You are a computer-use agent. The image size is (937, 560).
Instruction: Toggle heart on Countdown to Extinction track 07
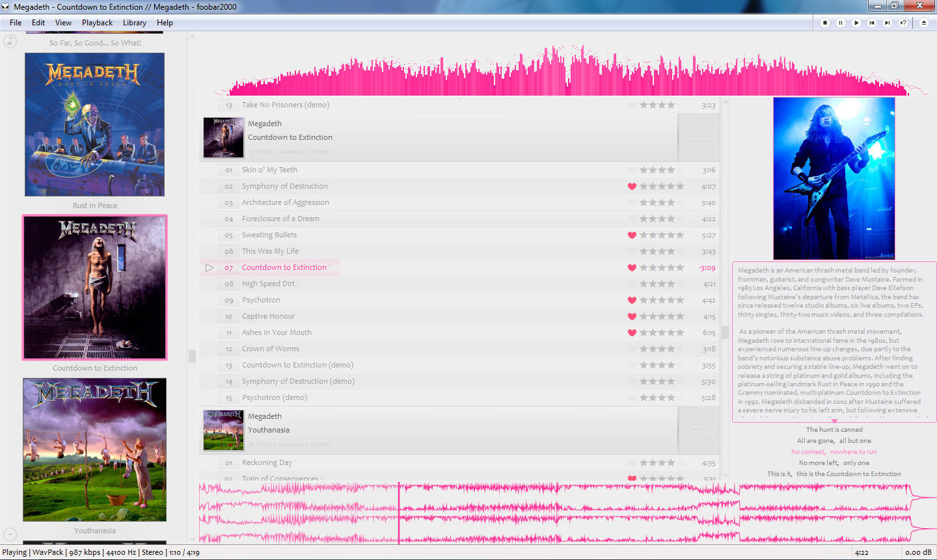pyautogui.click(x=632, y=267)
